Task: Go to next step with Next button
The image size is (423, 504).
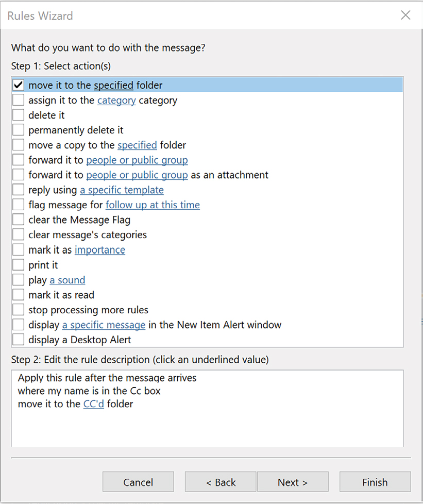Action: 292,482
